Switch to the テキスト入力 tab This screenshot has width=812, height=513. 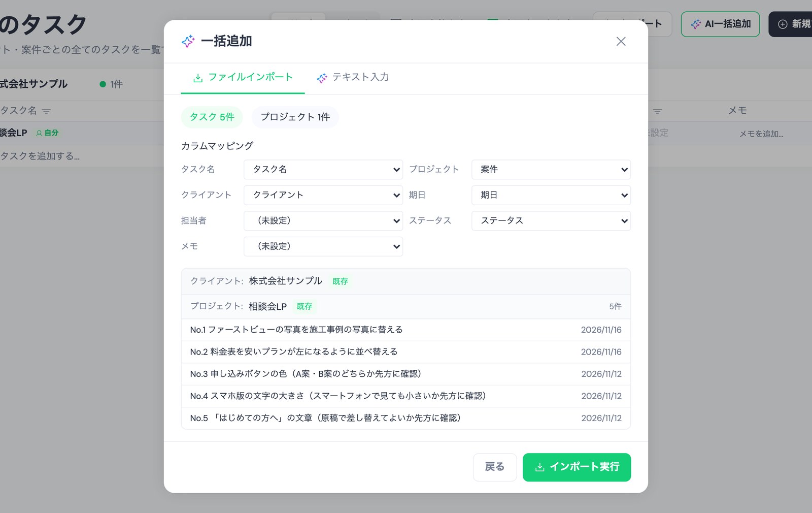353,77
